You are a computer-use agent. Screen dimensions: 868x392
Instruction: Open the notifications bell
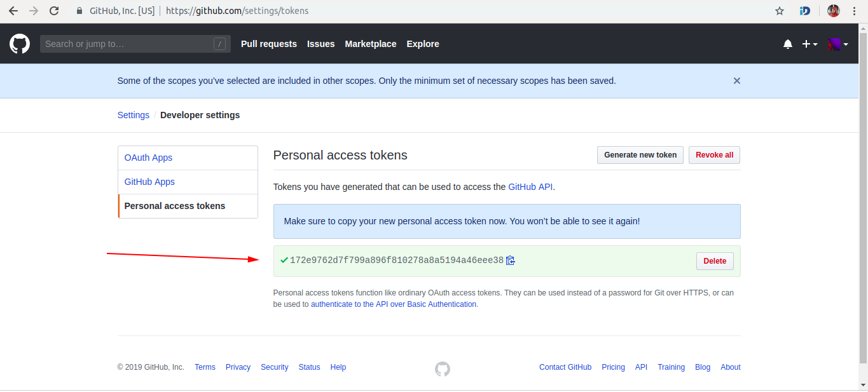click(x=788, y=44)
